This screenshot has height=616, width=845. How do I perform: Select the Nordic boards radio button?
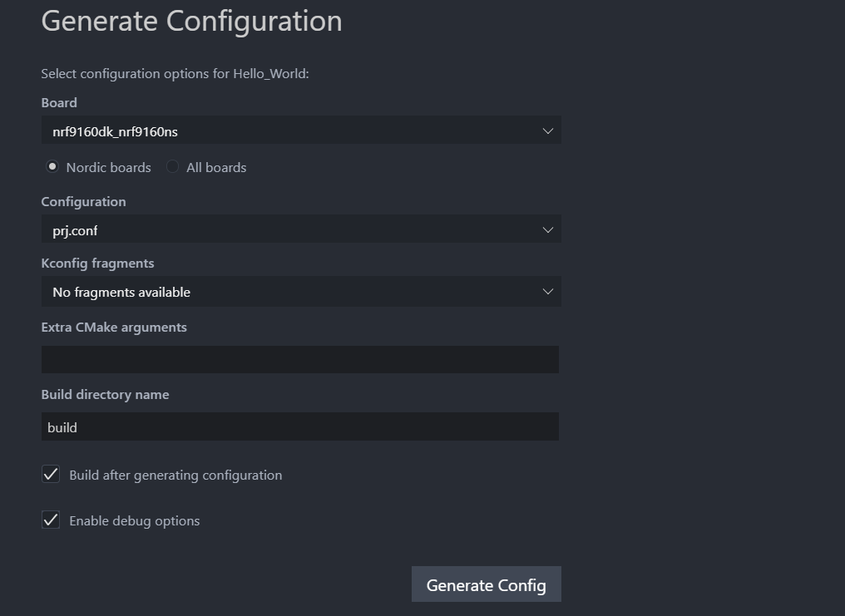point(52,167)
